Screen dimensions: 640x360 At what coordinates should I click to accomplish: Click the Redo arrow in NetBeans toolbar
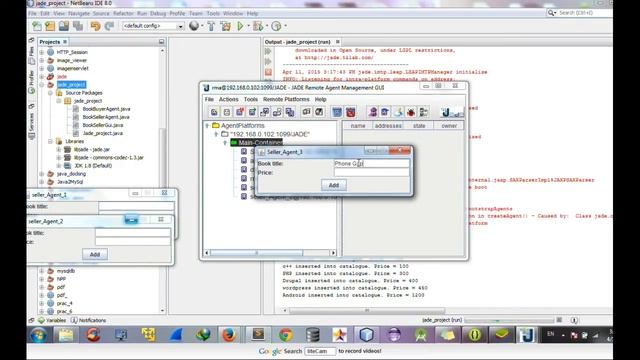pos(109,26)
